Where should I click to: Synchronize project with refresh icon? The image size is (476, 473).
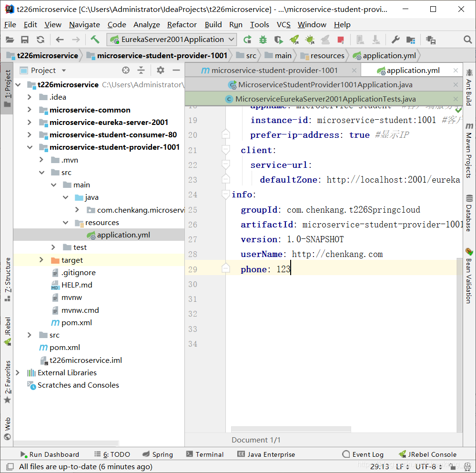41,40
